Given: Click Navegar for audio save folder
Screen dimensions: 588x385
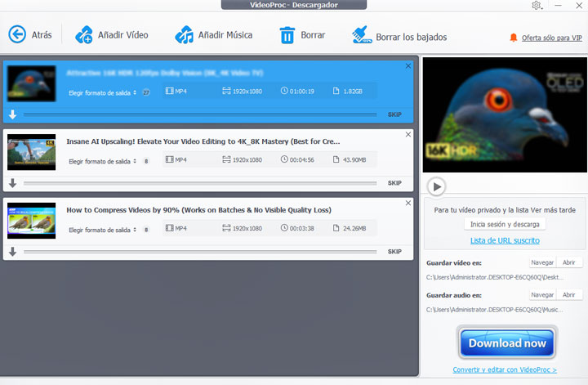Looking at the screenshot, I should click(542, 295).
